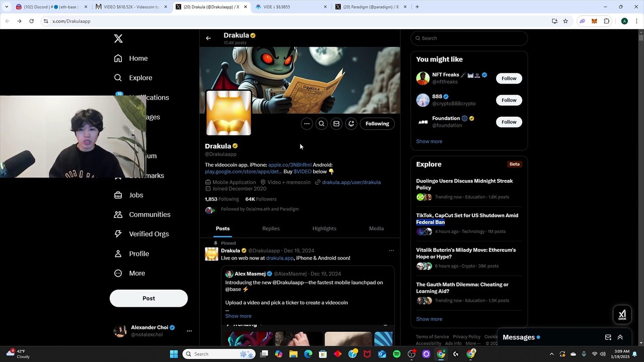The width and height of the screenshot is (644, 362).
Task: Open the Drakula profile avatar image
Action: (228, 113)
